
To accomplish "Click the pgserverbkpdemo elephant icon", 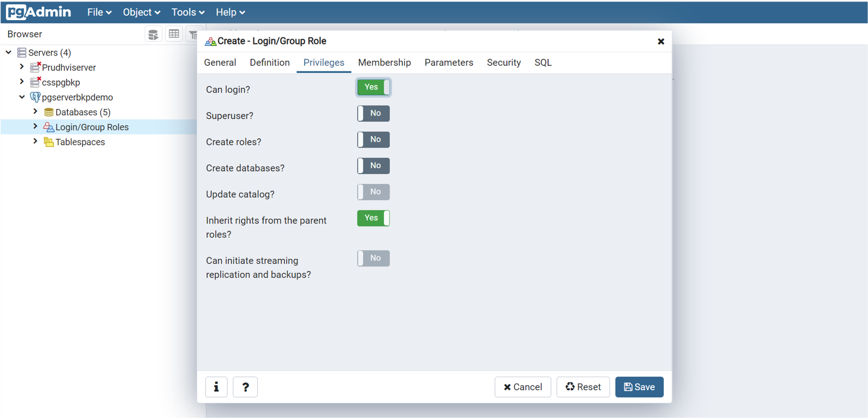I will tap(34, 97).
